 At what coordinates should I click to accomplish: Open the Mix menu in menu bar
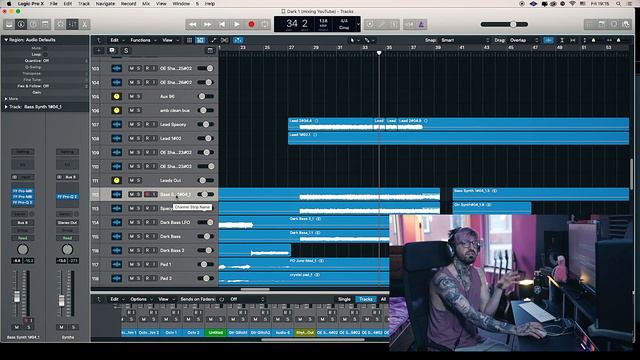146,4
